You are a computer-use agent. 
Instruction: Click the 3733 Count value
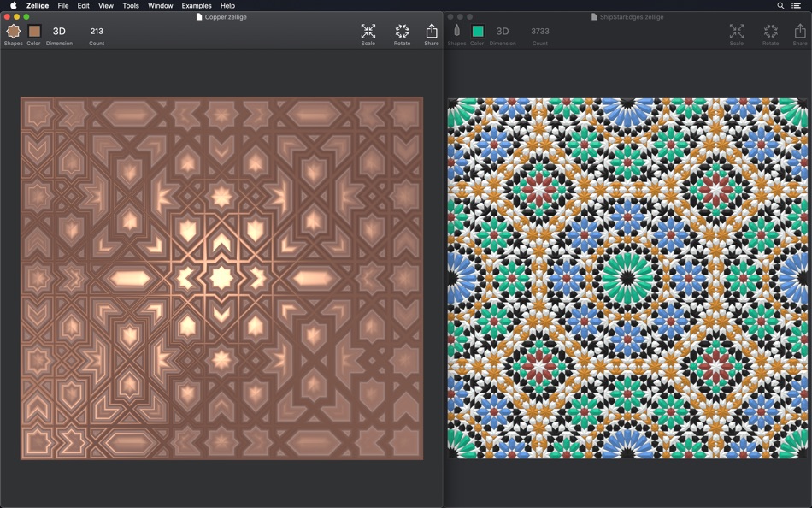tap(540, 32)
